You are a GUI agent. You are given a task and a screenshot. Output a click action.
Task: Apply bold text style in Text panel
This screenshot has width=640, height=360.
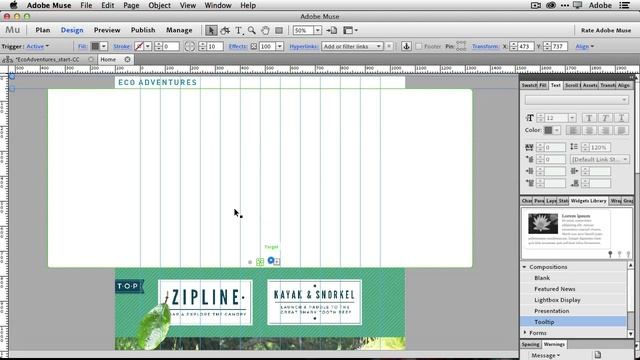pos(589,118)
